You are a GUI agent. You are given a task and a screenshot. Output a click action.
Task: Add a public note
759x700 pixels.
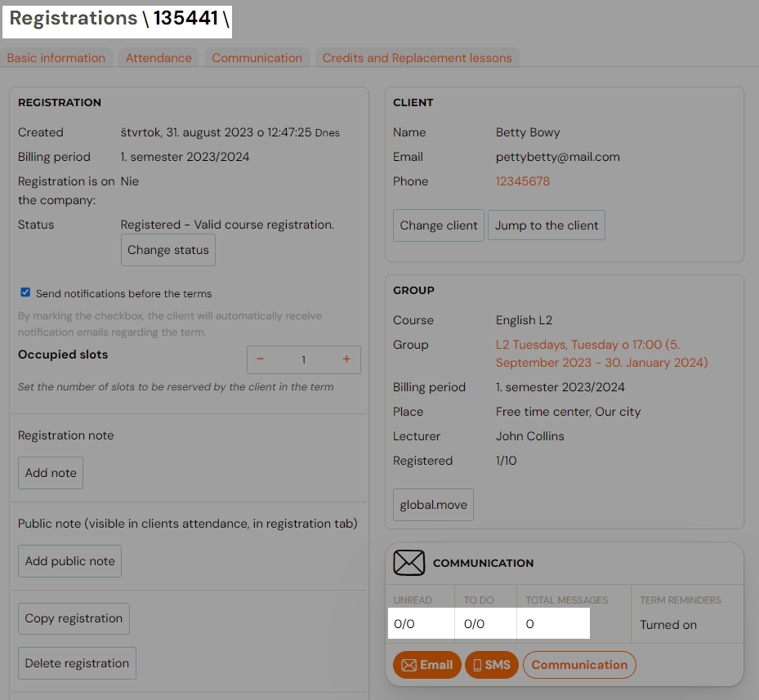tap(69, 561)
